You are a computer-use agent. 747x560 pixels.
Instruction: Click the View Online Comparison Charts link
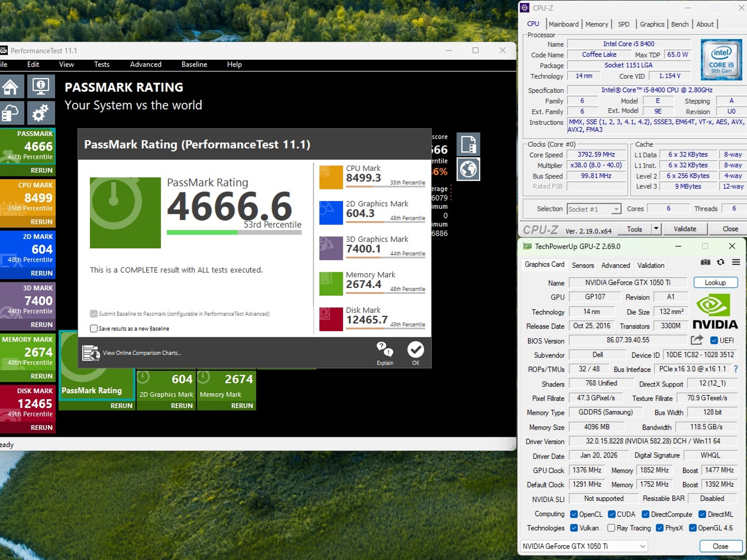[142, 353]
